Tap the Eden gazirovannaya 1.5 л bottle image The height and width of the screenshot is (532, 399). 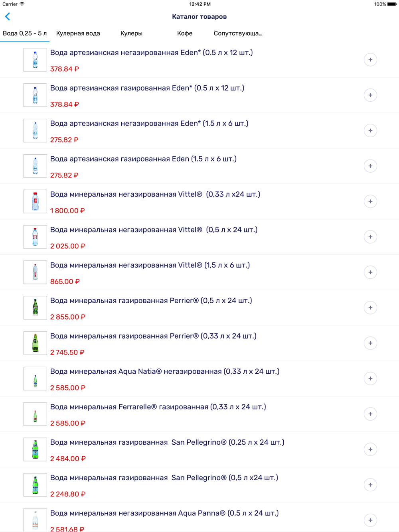pos(35,166)
